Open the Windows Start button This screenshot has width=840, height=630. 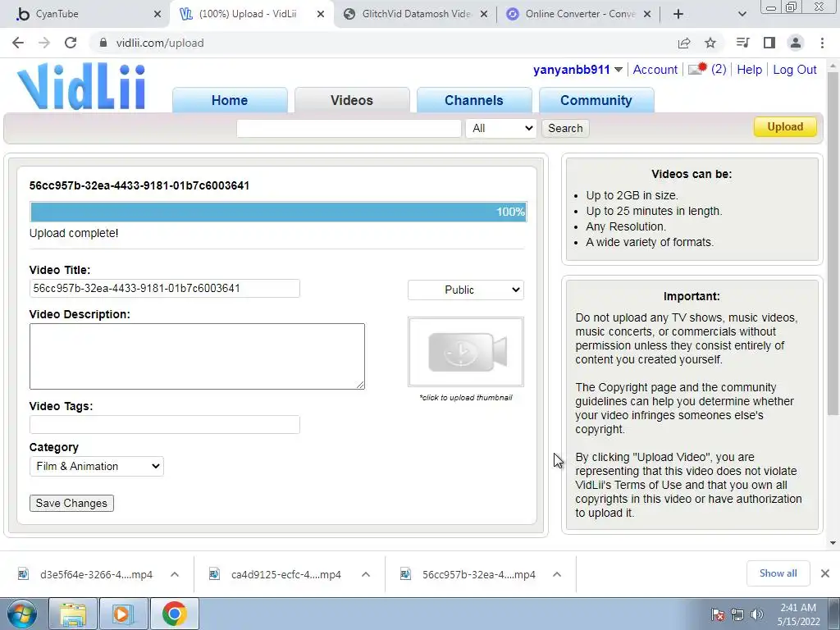pos(22,614)
